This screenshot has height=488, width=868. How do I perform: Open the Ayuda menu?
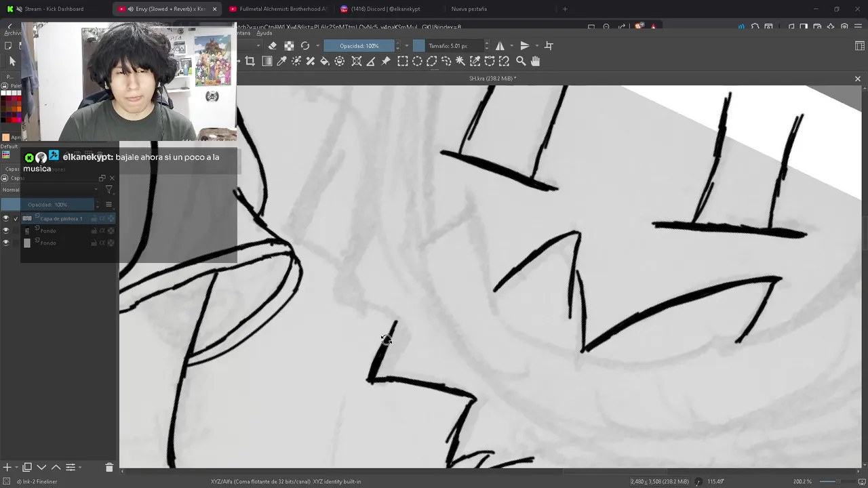click(264, 33)
